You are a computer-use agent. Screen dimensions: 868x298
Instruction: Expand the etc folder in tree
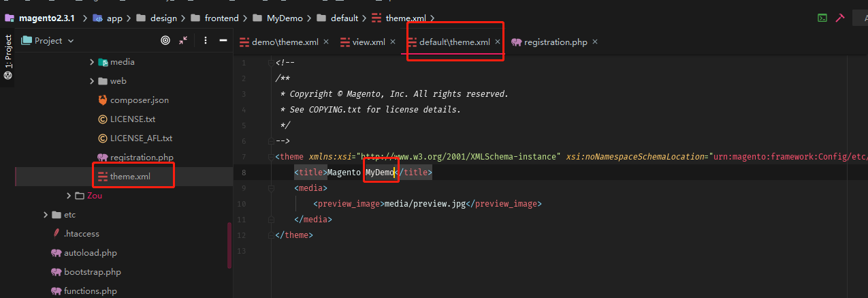(46, 215)
